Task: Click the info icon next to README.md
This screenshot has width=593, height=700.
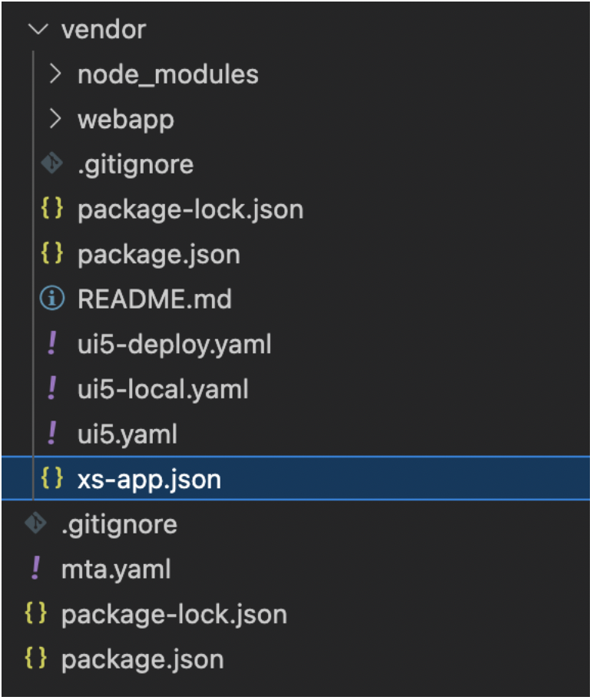Action: tap(52, 299)
